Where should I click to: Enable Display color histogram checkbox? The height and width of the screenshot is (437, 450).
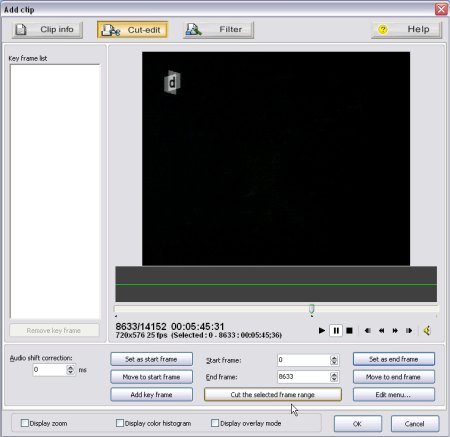click(x=120, y=423)
